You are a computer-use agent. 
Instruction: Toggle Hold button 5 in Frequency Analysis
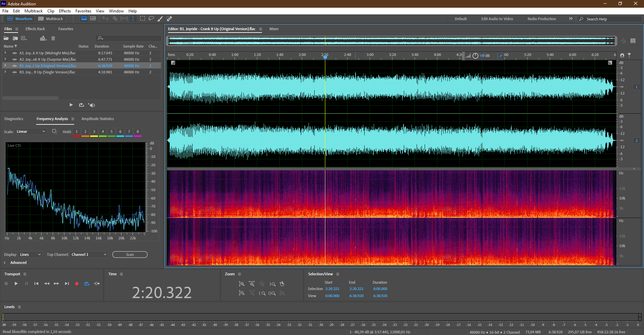pos(112,132)
